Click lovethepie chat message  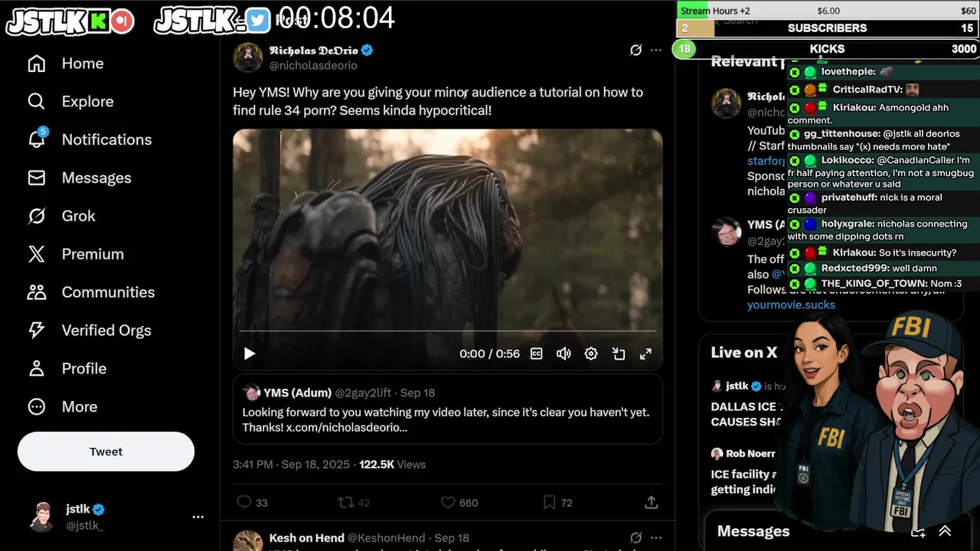click(x=883, y=72)
